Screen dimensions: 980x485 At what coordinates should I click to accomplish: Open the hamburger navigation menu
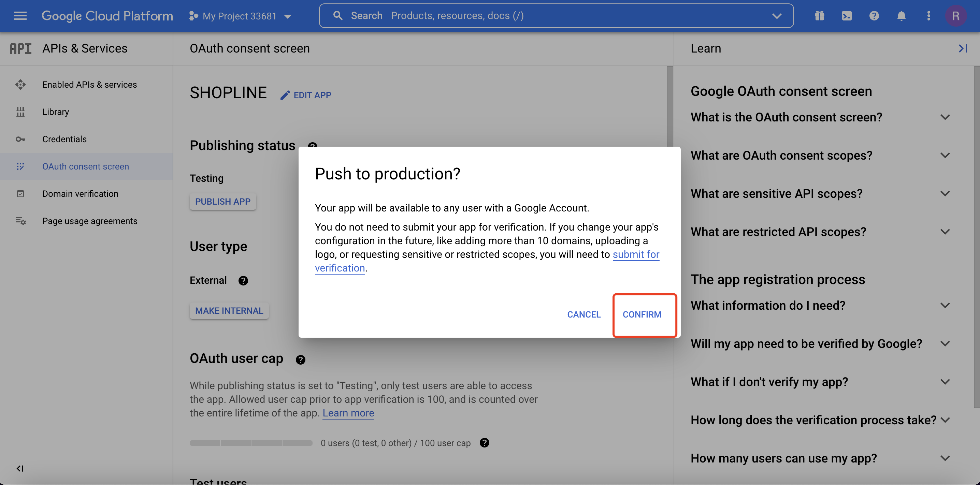coord(20,16)
